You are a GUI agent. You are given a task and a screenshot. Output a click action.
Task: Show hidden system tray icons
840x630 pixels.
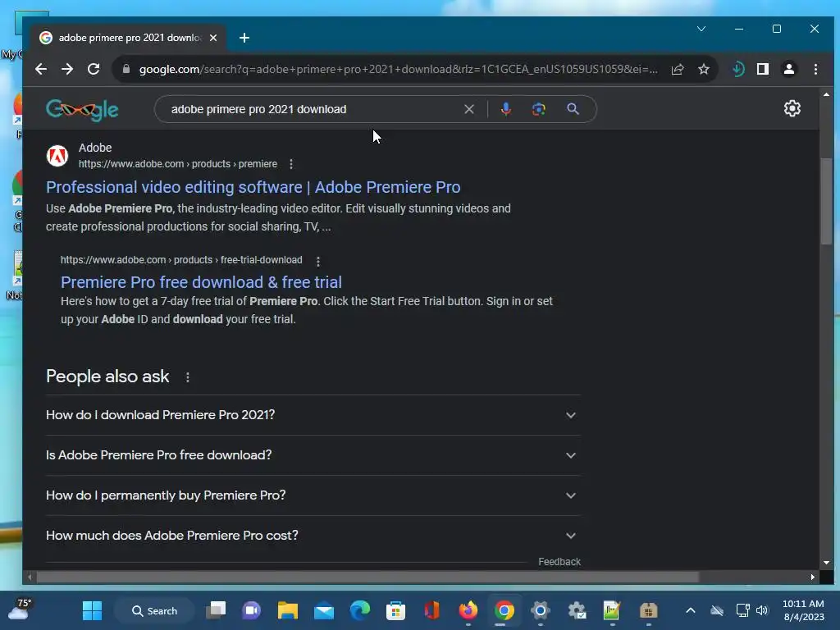pos(691,610)
